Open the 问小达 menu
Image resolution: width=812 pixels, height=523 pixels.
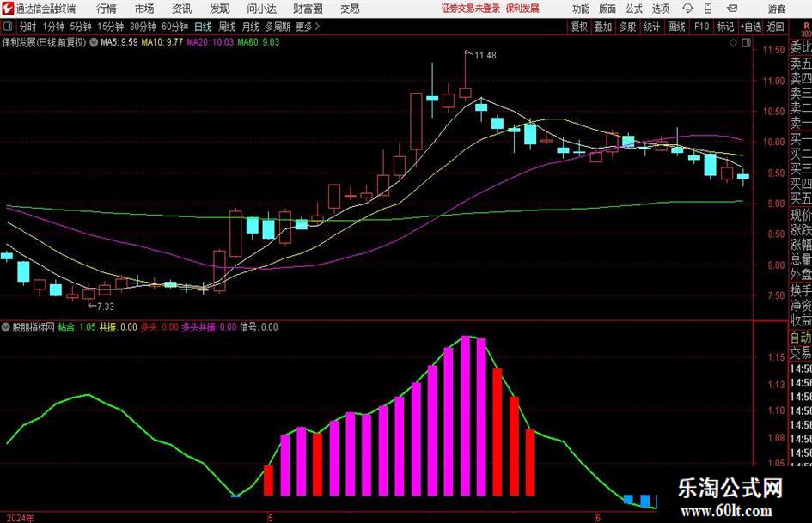261,9
